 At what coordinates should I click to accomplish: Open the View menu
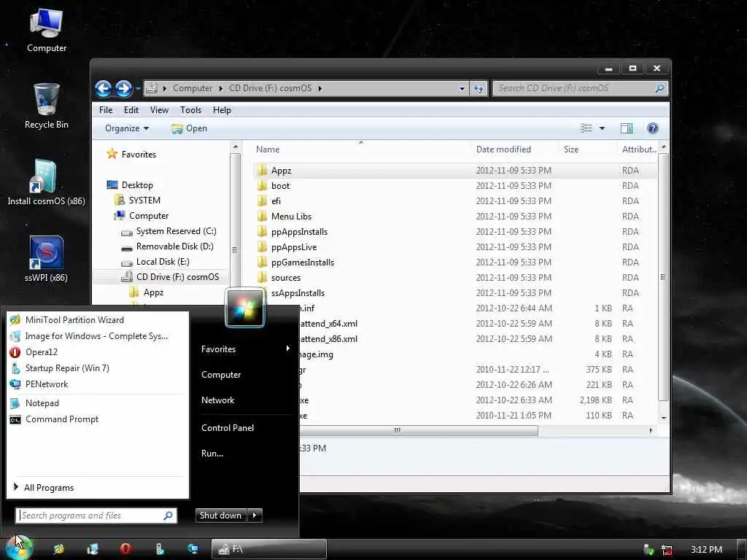click(159, 110)
